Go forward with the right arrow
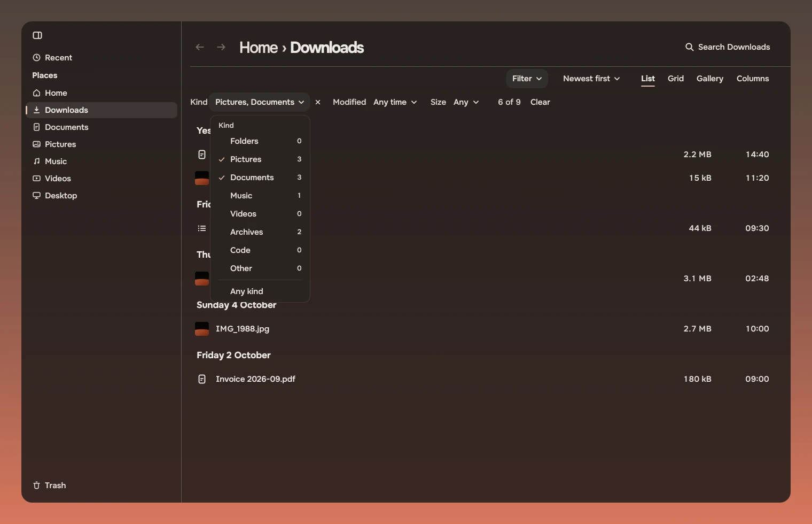 click(221, 47)
